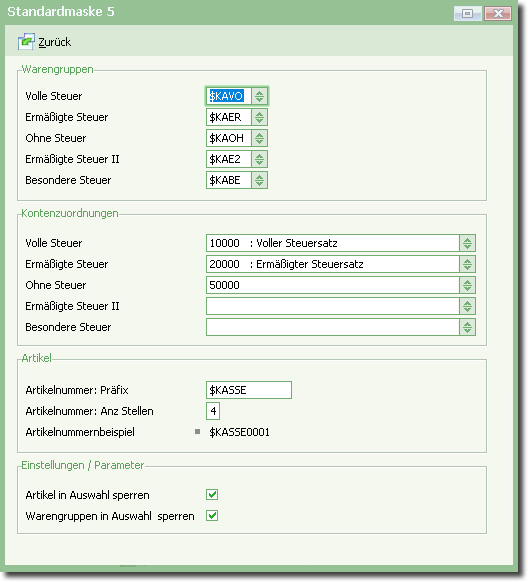
Task: Click the 20000 : Ermäßigter Steuersatz field
Action: [x=333, y=264]
